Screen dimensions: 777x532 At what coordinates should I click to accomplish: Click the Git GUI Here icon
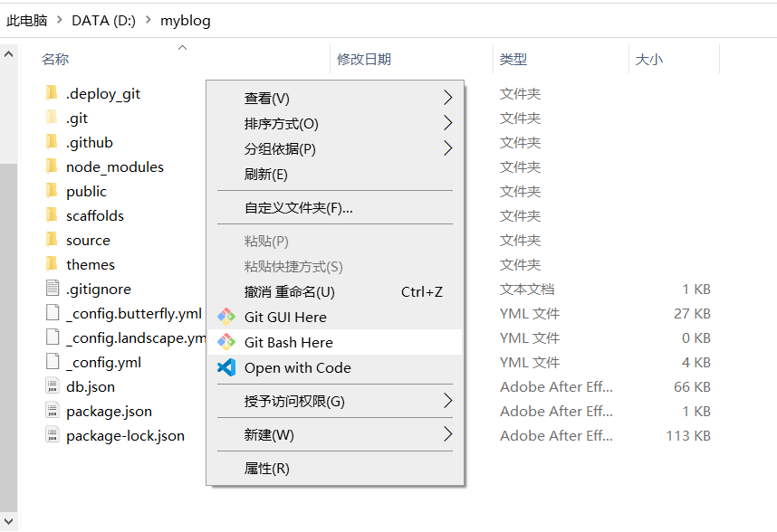coord(226,318)
